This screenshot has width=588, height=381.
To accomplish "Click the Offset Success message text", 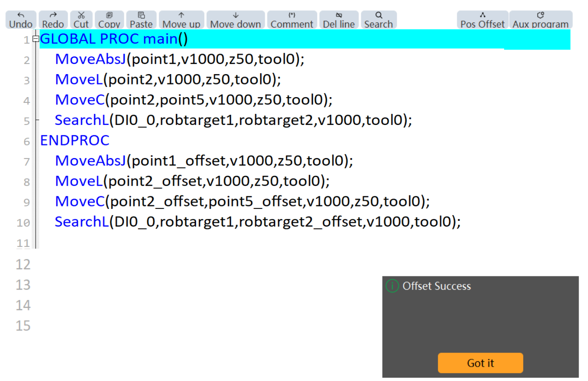I will click(x=437, y=286).
